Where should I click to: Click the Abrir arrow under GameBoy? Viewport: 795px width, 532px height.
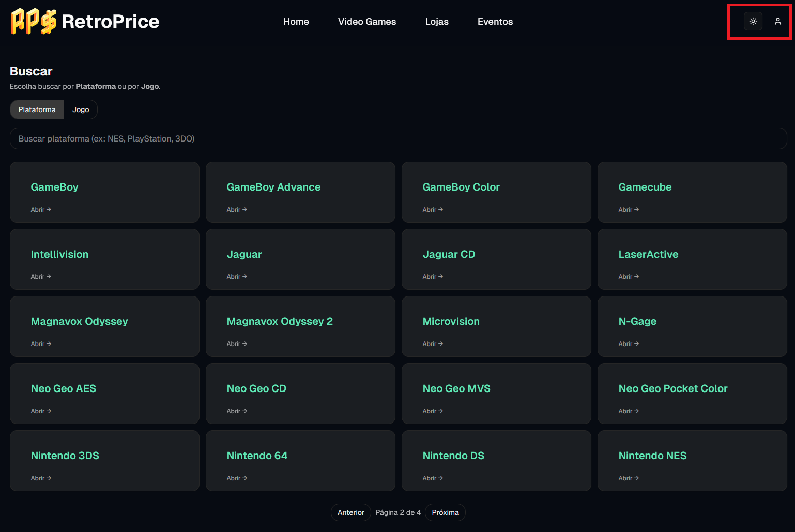tap(41, 210)
